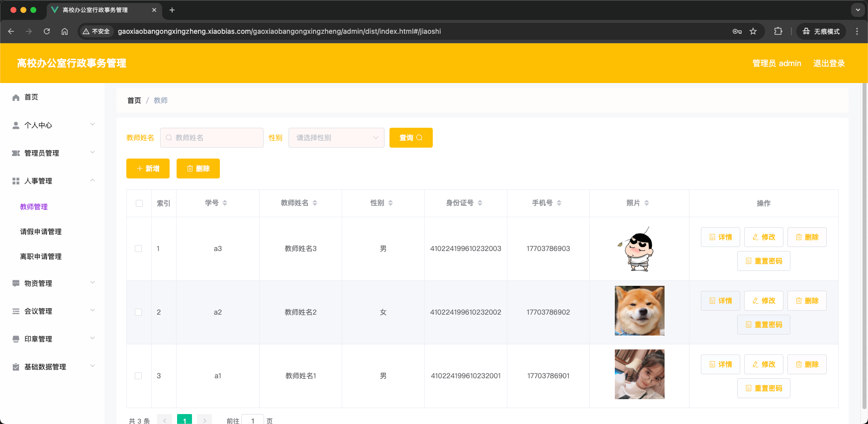
Task: Toggle the select-all checkbox in table header
Action: (x=139, y=203)
